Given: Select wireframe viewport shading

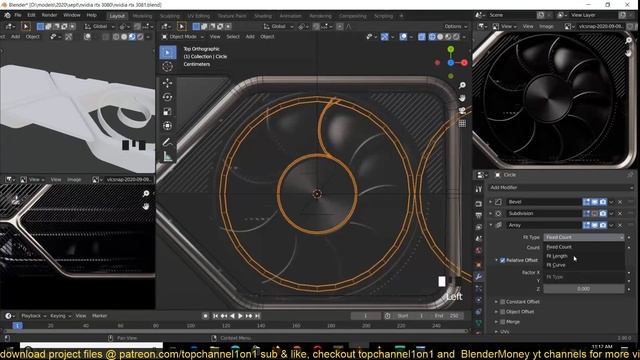Looking at the screenshot, I should tap(432, 37).
